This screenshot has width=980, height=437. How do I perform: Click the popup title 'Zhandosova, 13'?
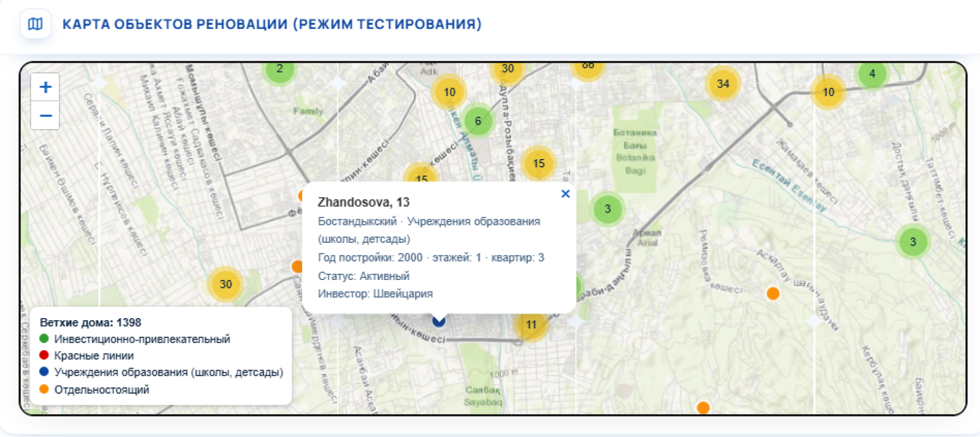point(363,202)
